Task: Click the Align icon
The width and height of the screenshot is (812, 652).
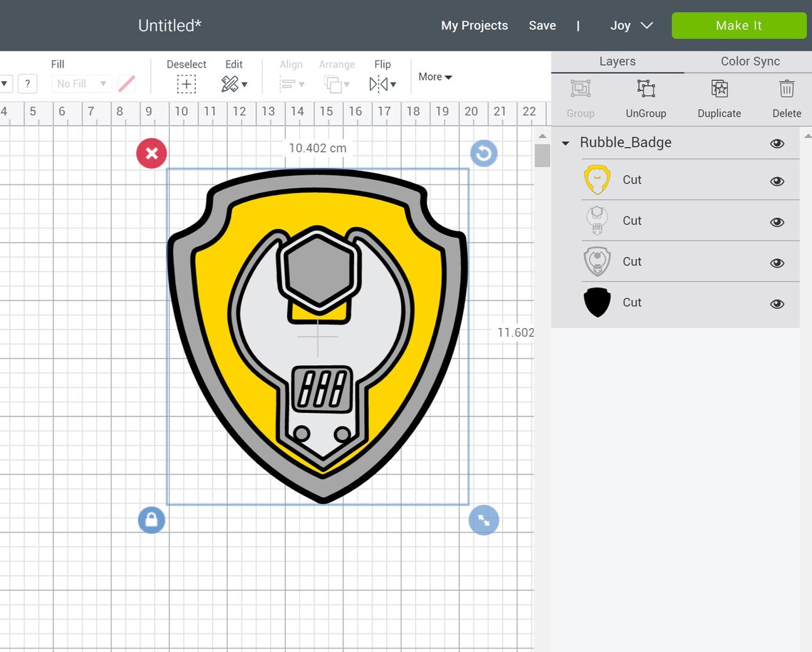Action: (288, 84)
